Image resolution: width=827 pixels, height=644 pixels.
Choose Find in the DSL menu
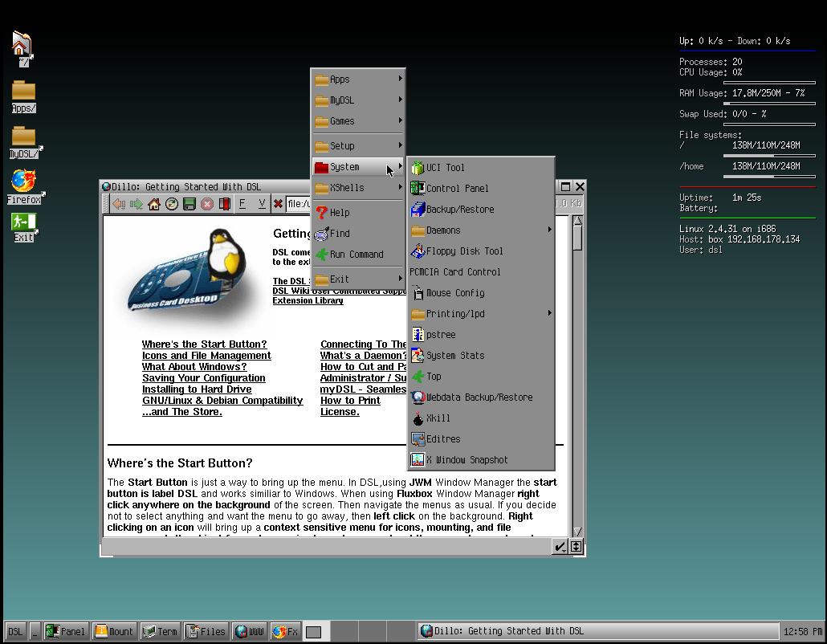click(x=358, y=234)
